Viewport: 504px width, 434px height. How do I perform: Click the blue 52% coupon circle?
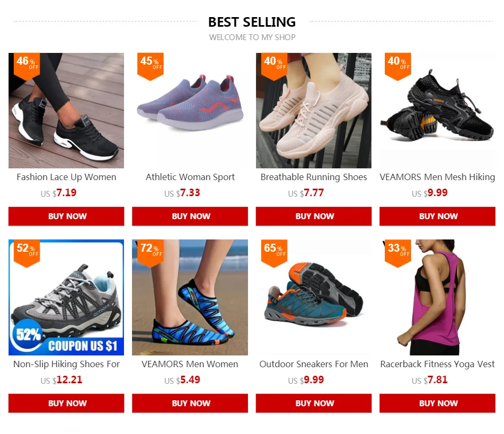28,335
